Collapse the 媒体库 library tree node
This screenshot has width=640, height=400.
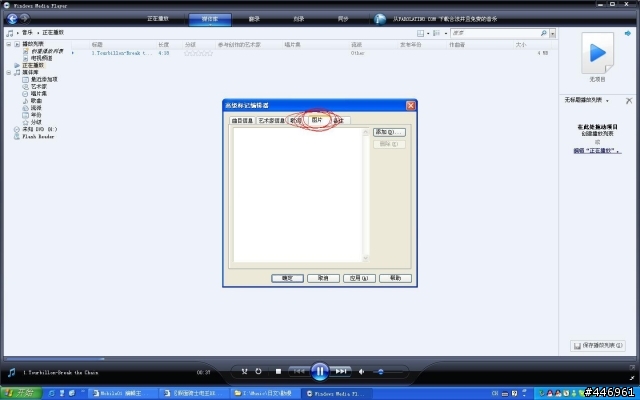(9, 73)
